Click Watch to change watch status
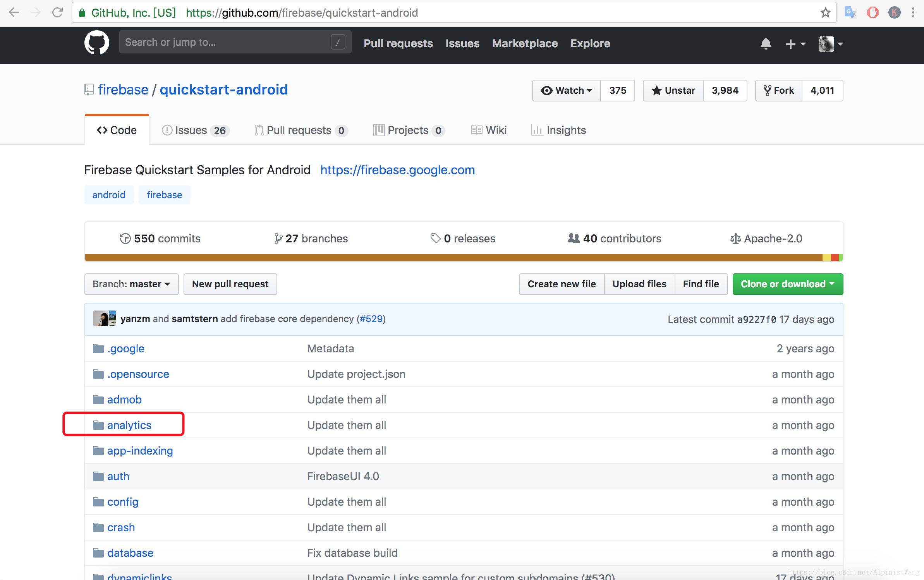The image size is (924, 580). (x=566, y=90)
